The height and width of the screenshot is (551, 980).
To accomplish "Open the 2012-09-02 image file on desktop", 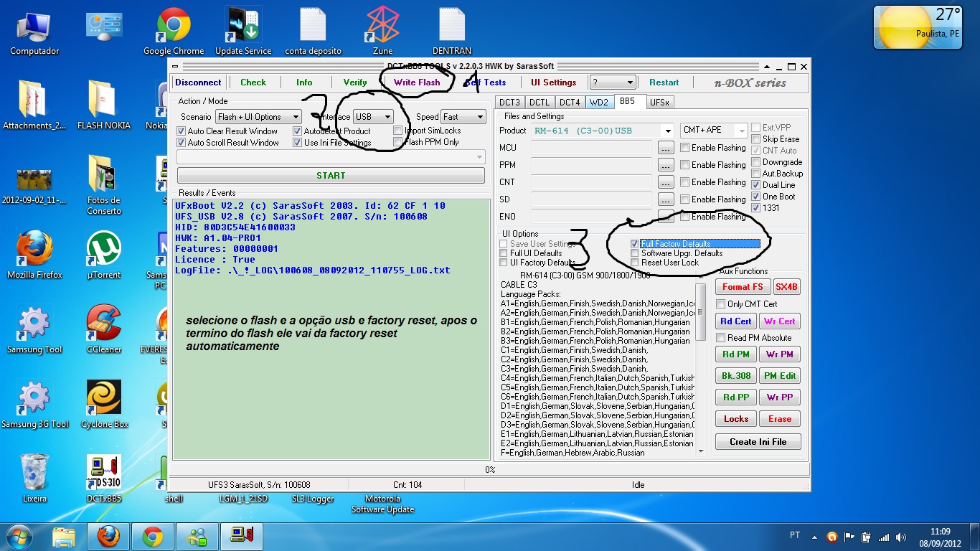I will click(34, 187).
